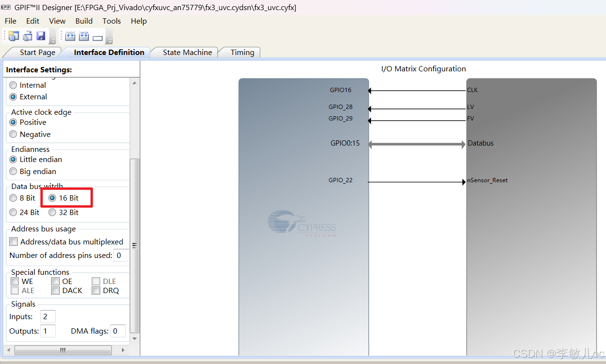Switch to the Start Page tab

pyautogui.click(x=37, y=53)
